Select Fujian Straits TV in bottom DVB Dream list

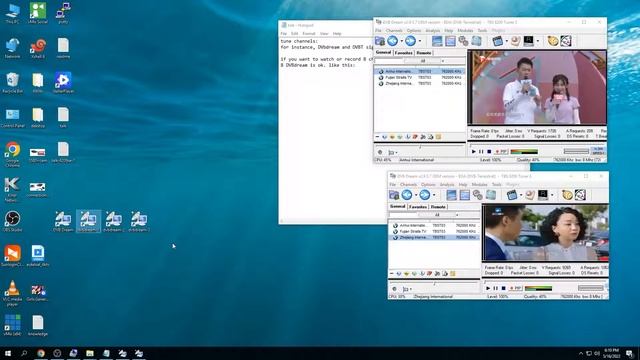[434, 231]
